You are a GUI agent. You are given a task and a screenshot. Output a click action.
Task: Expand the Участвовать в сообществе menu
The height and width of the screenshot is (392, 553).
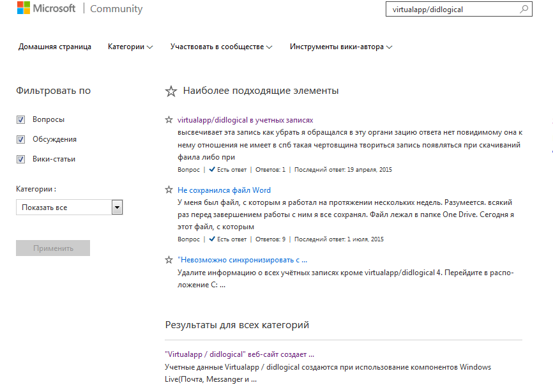point(221,47)
